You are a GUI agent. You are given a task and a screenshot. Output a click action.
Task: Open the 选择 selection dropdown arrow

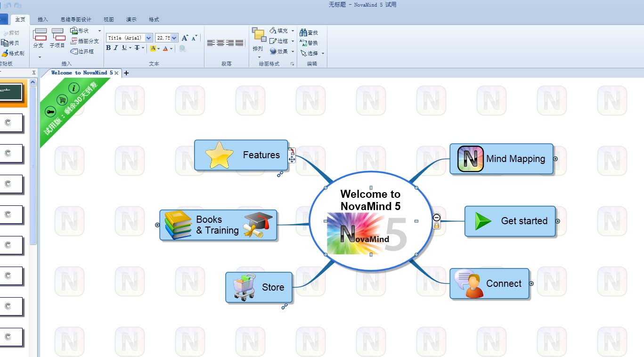point(323,54)
